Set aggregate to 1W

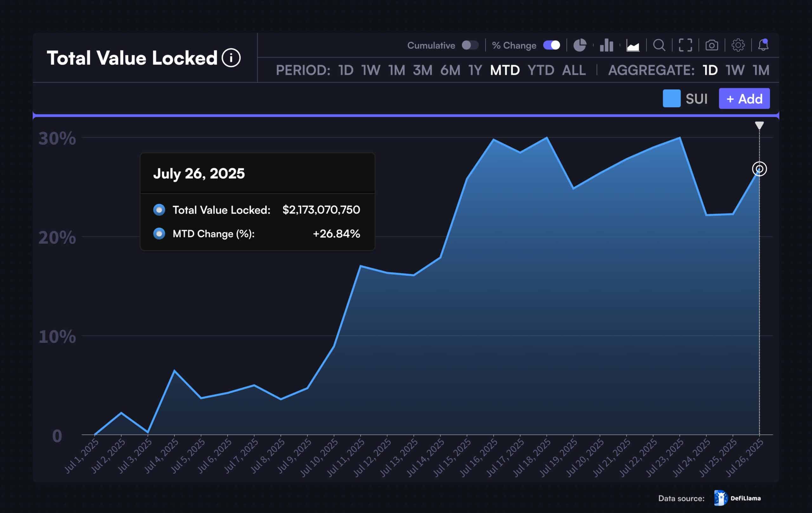[x=735, y=70]
